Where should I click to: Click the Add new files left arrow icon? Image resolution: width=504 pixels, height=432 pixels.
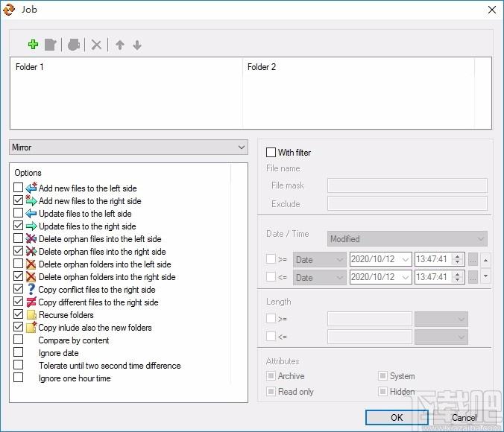(x=31, y=188)
